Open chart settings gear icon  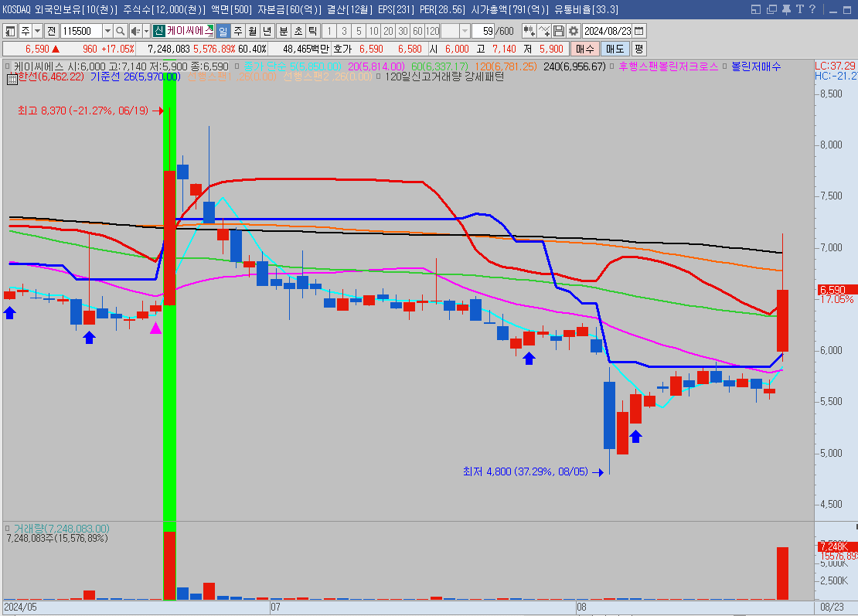coord(574,31)
